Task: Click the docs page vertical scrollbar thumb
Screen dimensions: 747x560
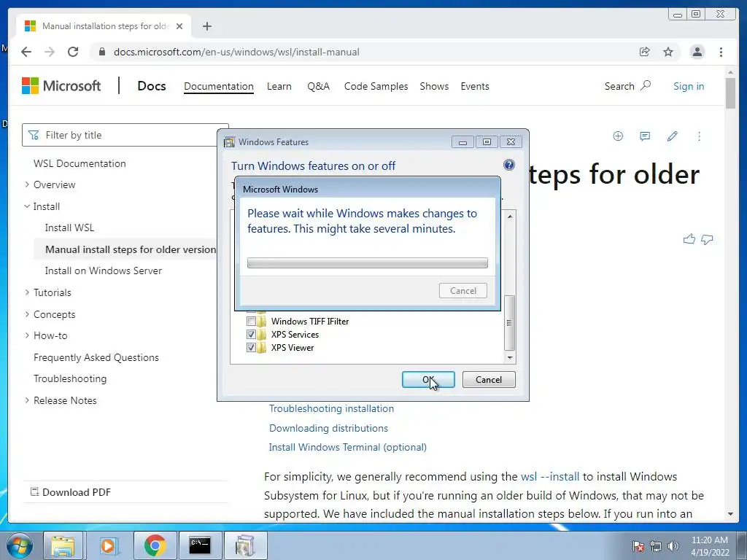Action: click(731, 93)
